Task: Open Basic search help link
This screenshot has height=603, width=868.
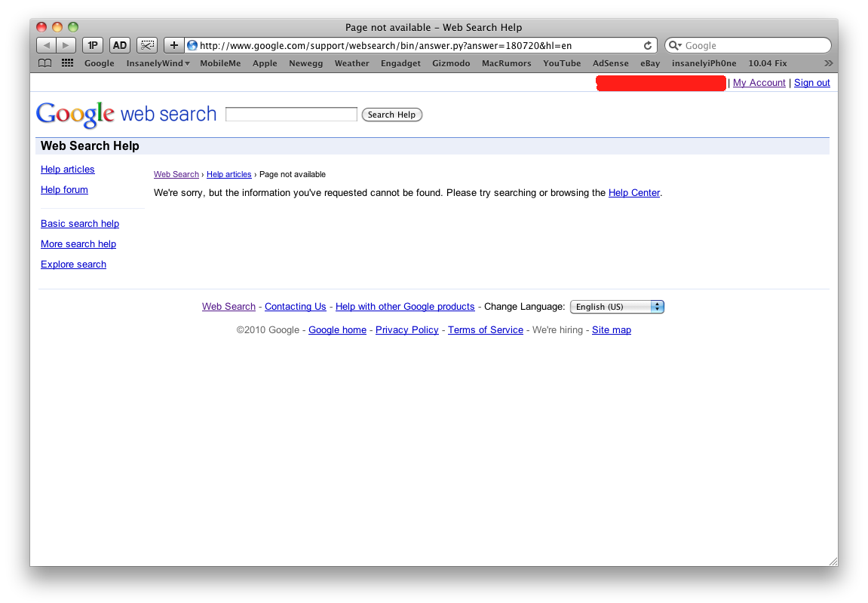Action: pos(80,224)
